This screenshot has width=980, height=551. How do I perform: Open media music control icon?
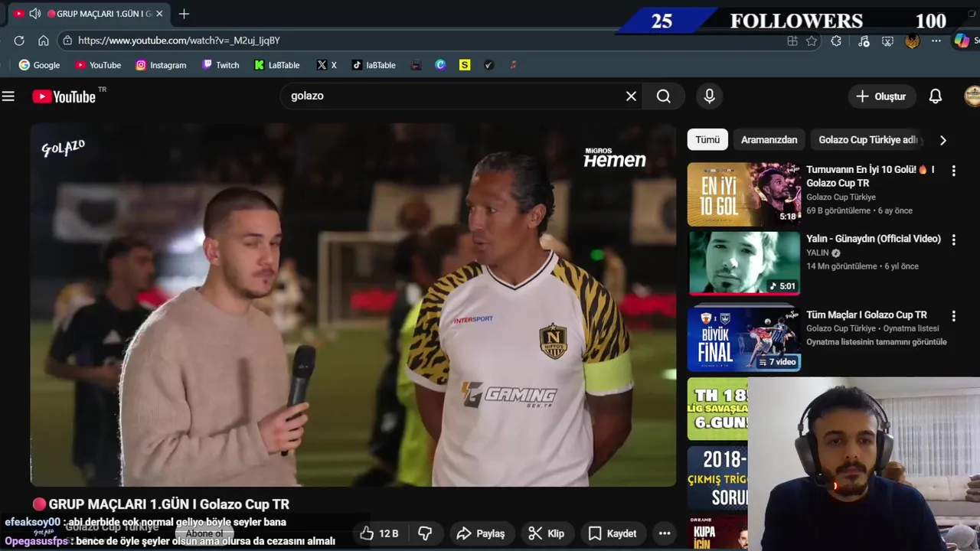tap(864, 41)
